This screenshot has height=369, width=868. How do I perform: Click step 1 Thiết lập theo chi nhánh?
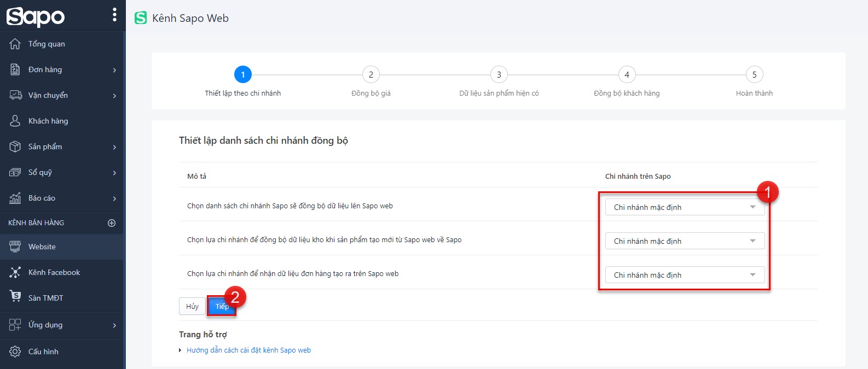pos(243,75)
